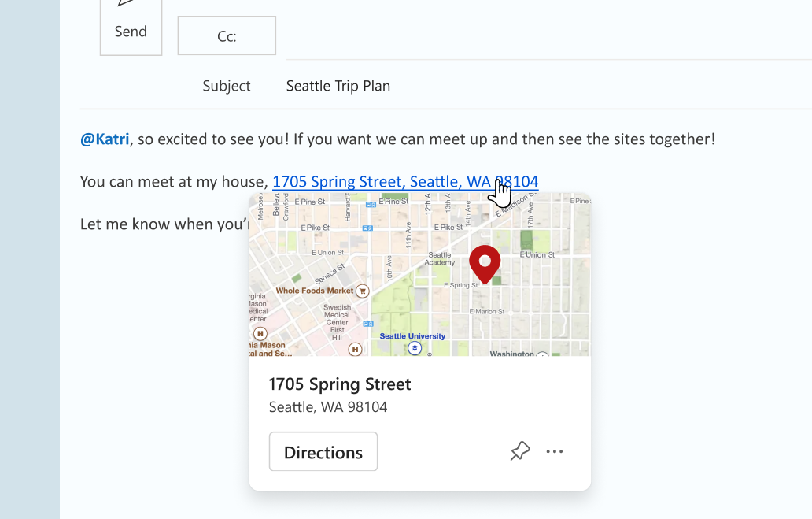Open the Cc: recipients button
Viewport: 812px width, 519px height.
click(227, 35)
